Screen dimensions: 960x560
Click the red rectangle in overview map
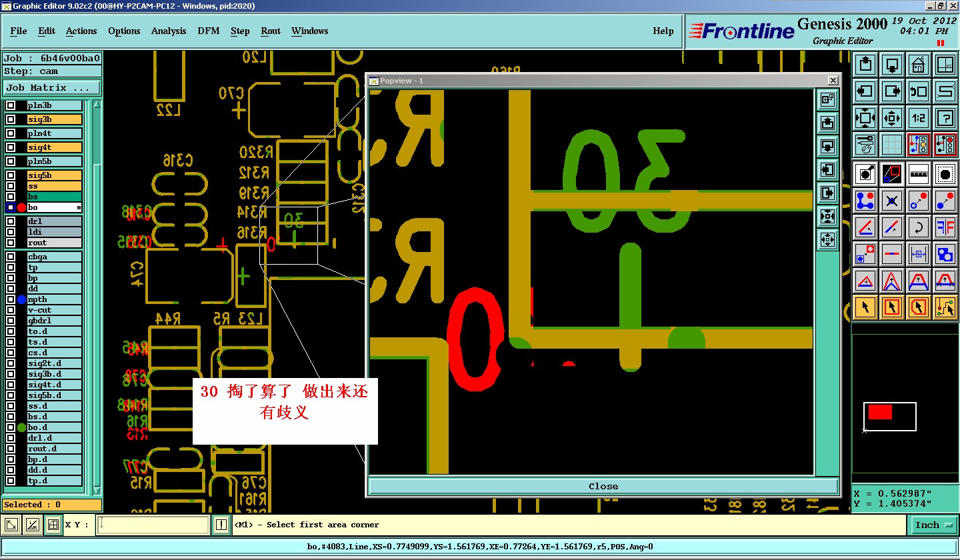(880, 411)
